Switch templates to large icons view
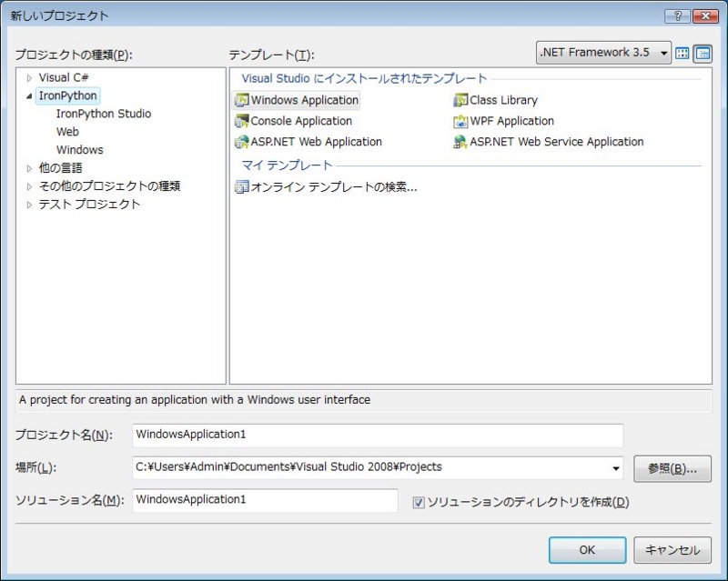The image size is (728, 581). point(682,54)
